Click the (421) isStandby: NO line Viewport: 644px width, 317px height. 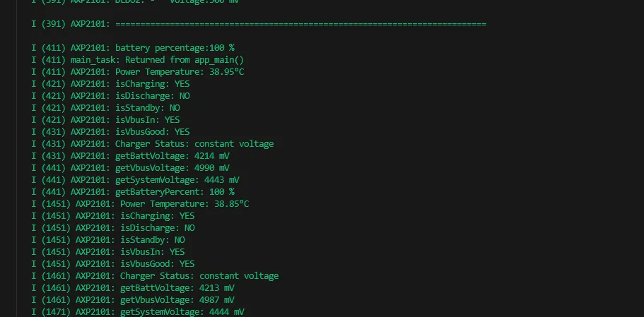pos(106,108)
